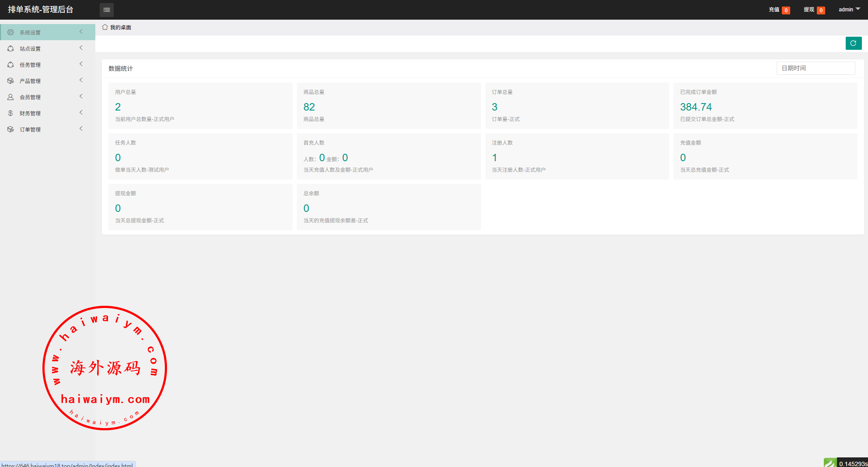Click the gear icon beside 系统设置

pos(10,32)
